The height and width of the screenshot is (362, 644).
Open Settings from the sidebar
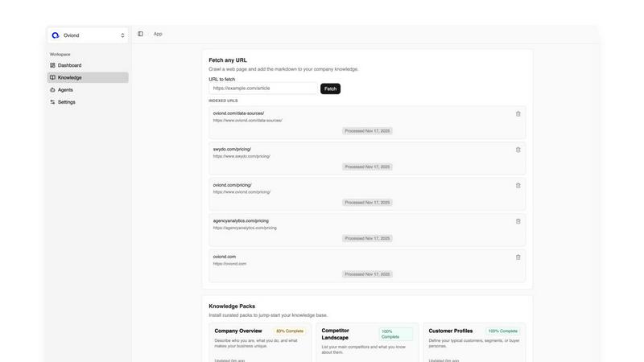88,102
